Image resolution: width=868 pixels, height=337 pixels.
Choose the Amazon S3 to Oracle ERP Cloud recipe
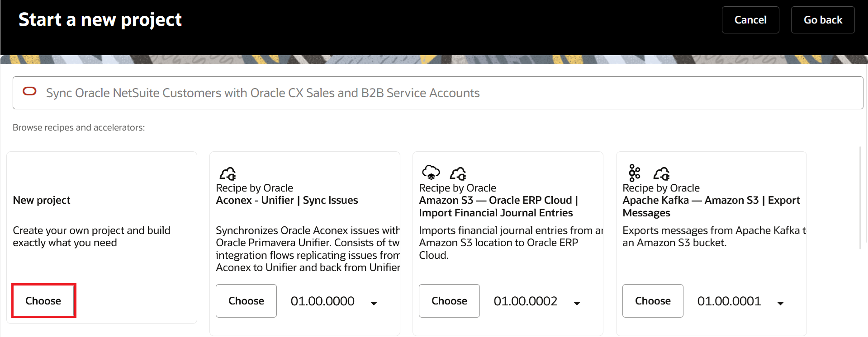point(449,301)
